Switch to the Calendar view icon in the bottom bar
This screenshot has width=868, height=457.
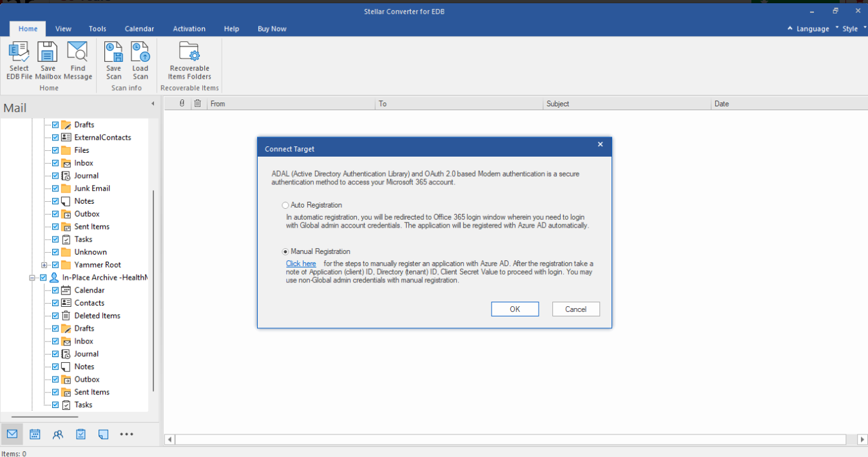[35, 434]
